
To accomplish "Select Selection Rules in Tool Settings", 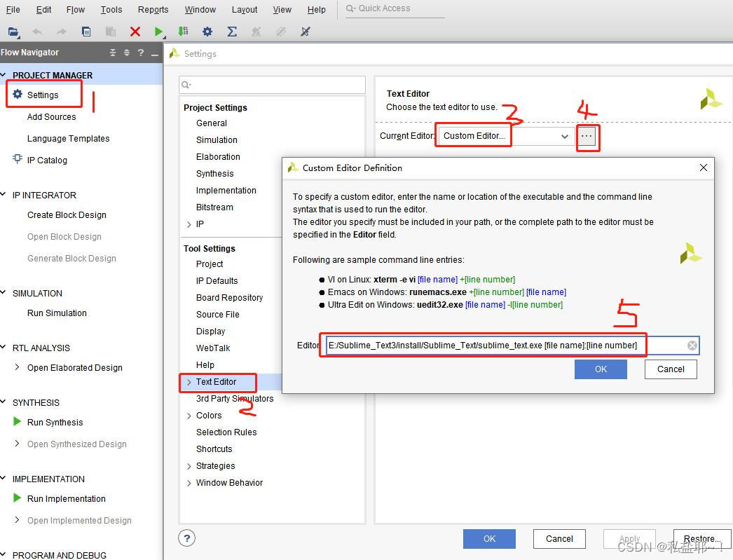I will click(x=226, y=432).
